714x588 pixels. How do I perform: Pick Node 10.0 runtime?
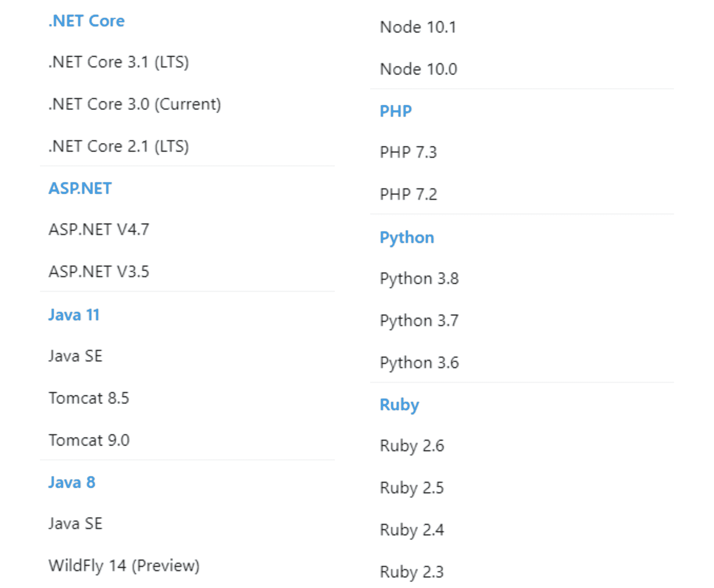tap(418, 69)
